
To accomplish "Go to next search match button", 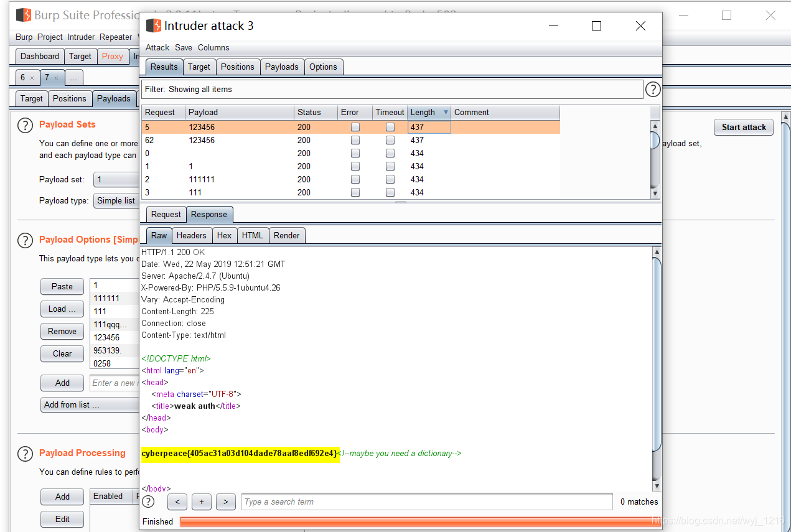I will click(226, 502).
